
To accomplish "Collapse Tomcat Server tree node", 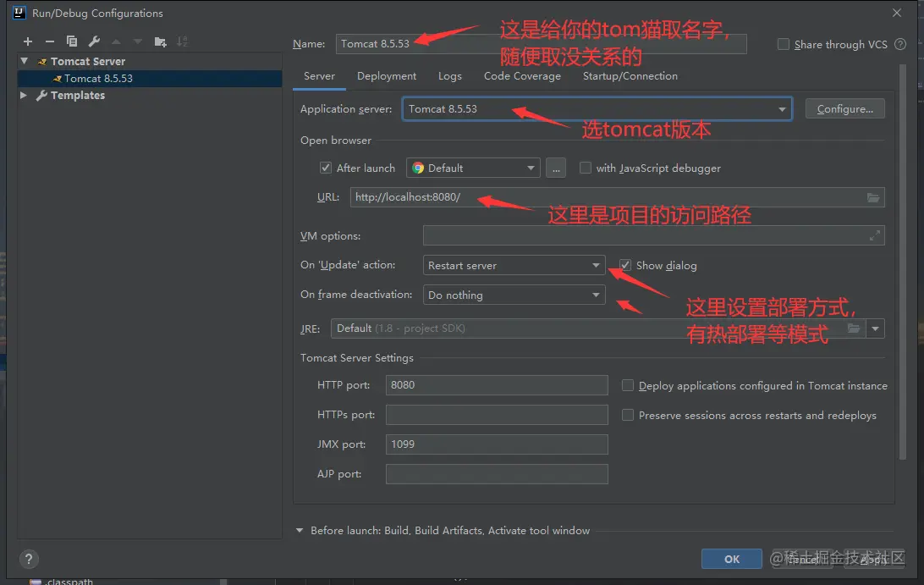I will click(25, 61).
